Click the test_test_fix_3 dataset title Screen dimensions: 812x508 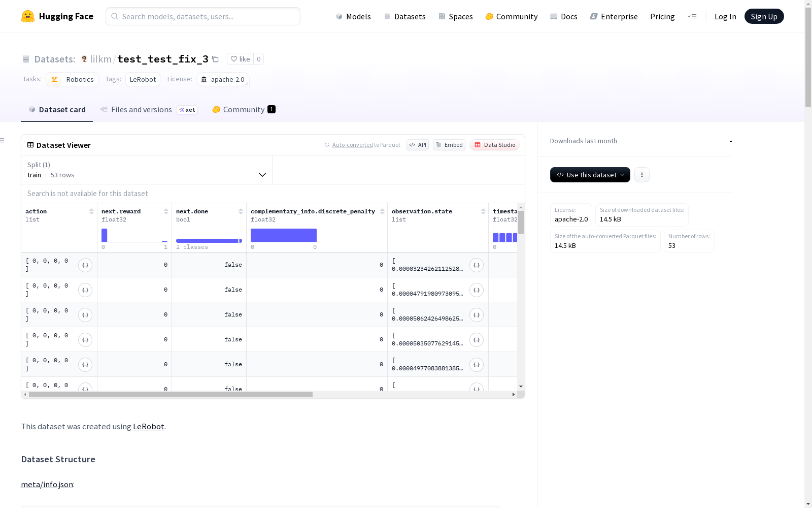(x=163, y=59)
